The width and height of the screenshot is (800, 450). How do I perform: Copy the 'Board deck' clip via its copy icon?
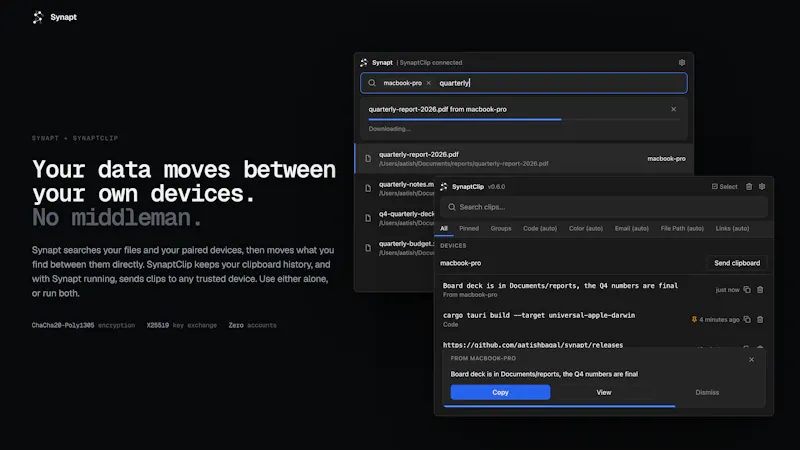pos(747,290)
